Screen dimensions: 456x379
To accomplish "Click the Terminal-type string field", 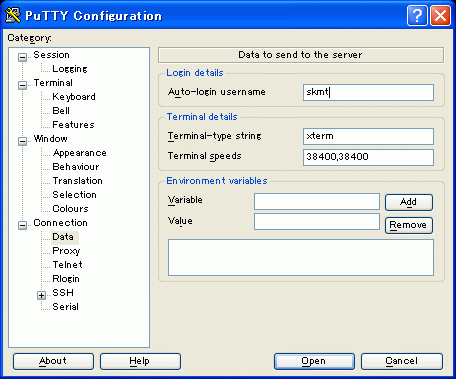I will [x=368, y=136].
